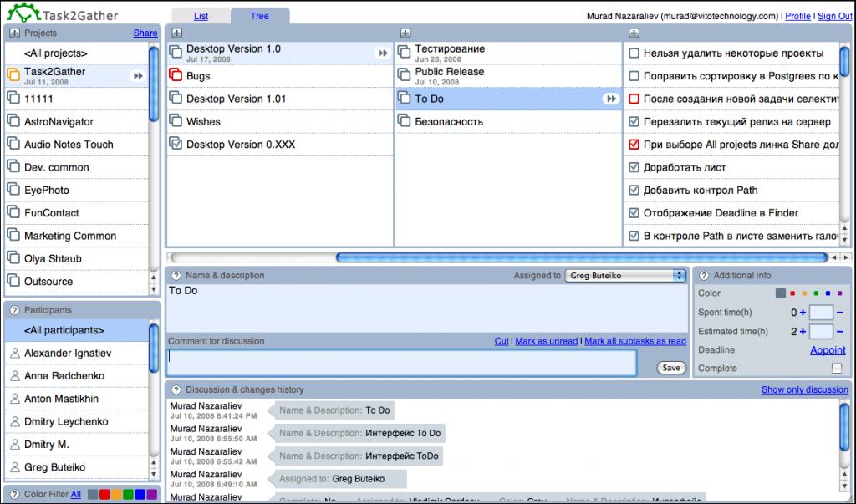Image resolution: width=856 pixels, height=504 pixels.
Task: Select <All participants> entry
Action: [76, 330]
